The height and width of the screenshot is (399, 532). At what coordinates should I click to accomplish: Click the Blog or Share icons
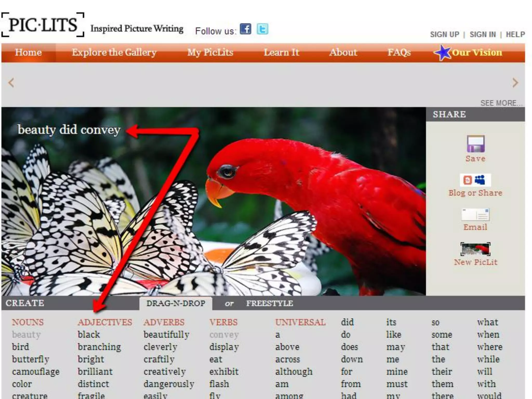click(x=475, y=180)
